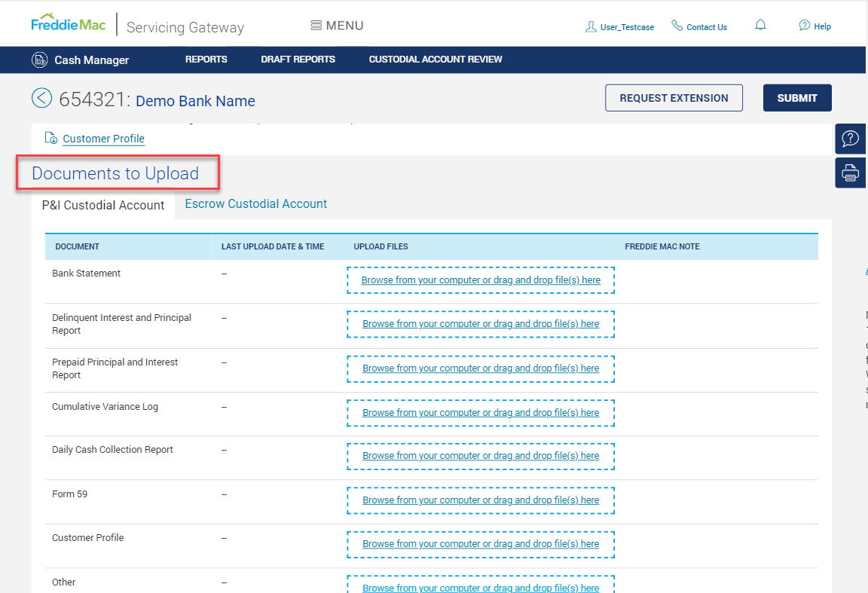This screenshot has height=593, width=868.
Task: Expand the Servicing Gateway menu
Action: coord(185,27)
